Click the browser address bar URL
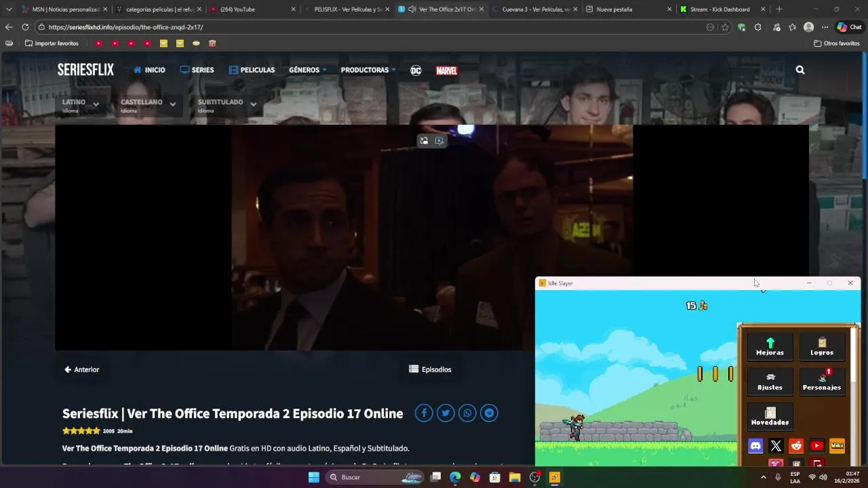Viewport: 868px width, 488px height. 126,27
